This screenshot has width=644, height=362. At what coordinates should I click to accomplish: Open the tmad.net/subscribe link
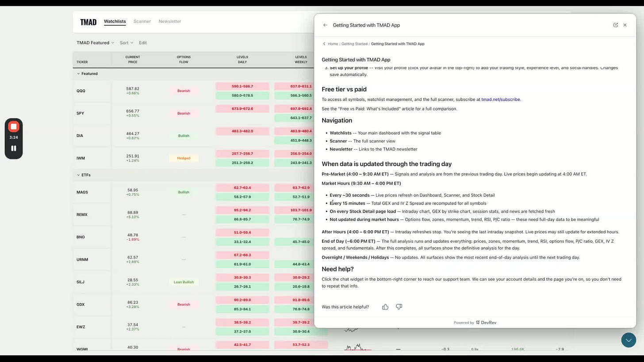(x=501, y=99)
